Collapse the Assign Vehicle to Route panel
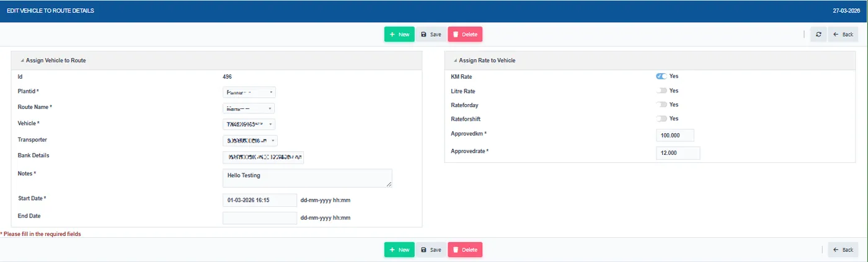This screenshot has width=868, height=262. 23,61
